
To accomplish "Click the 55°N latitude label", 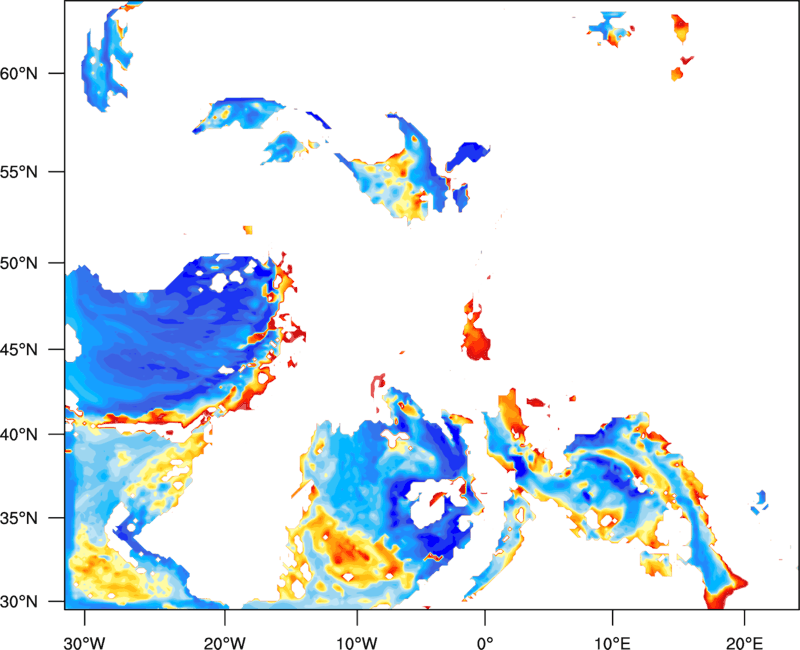I will click(19, 172).
